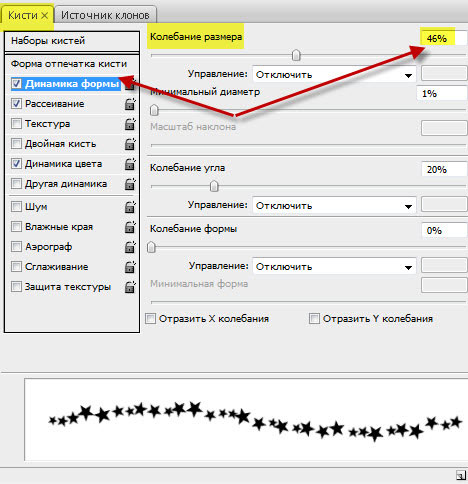Toggle lock icon for Влажные края

coord(130,227)
